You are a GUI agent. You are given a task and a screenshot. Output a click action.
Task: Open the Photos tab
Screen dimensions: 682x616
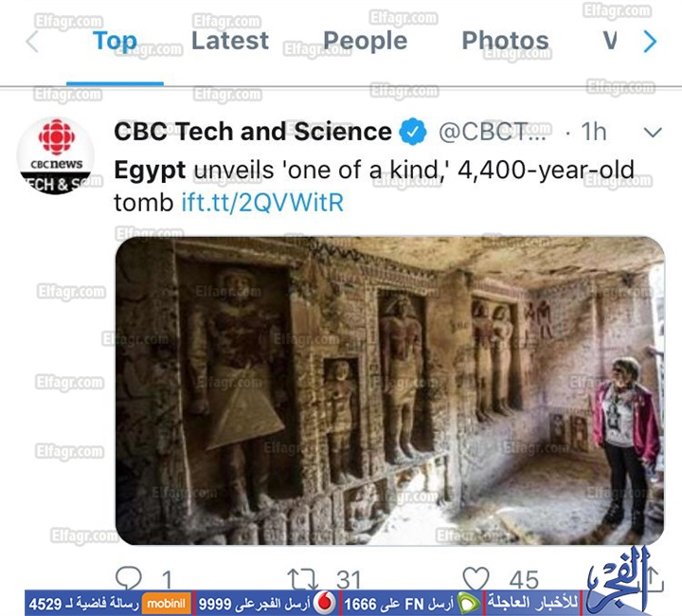click(x=505, y=41)
